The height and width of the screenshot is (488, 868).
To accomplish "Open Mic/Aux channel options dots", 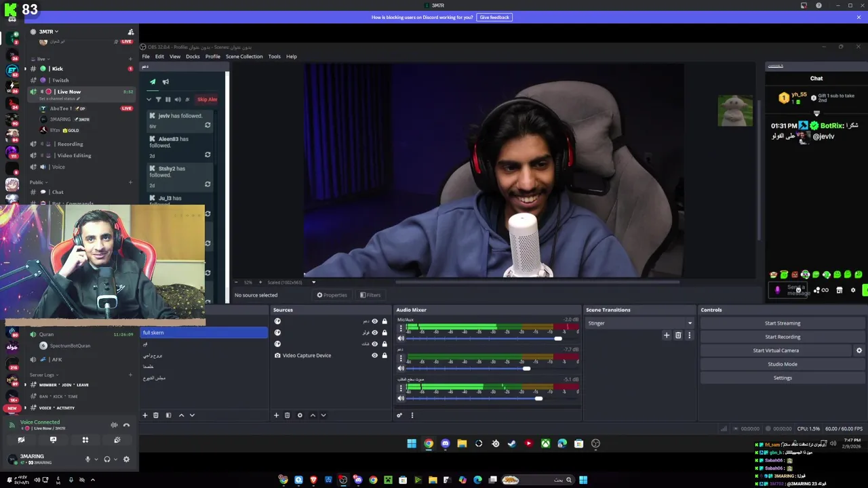I will (x=401, y=329).
